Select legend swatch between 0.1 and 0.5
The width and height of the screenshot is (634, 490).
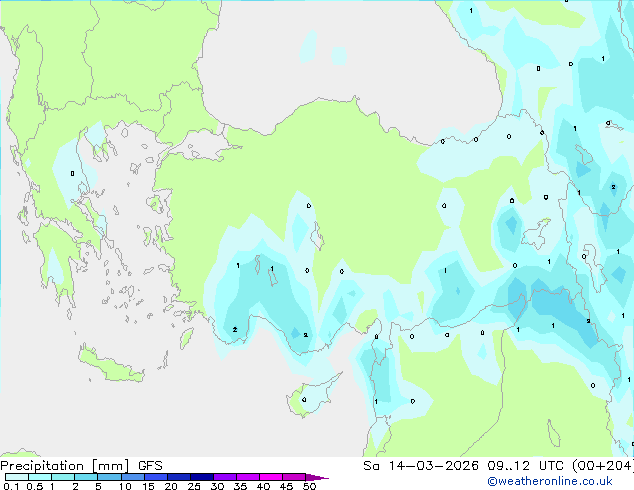pyautogui.click(x=17, y=477)
